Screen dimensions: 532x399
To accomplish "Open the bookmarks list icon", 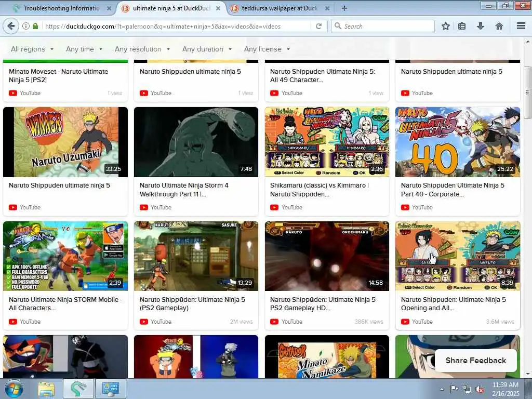I will click(462, 26).
